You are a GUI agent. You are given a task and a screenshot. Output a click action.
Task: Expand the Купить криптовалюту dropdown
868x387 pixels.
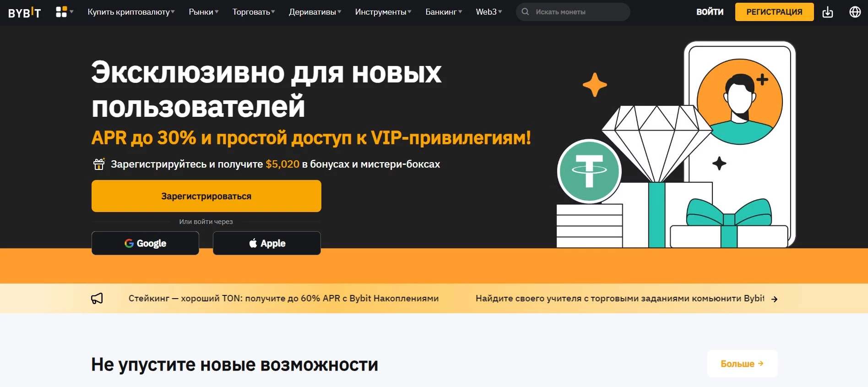pos(131,12)
